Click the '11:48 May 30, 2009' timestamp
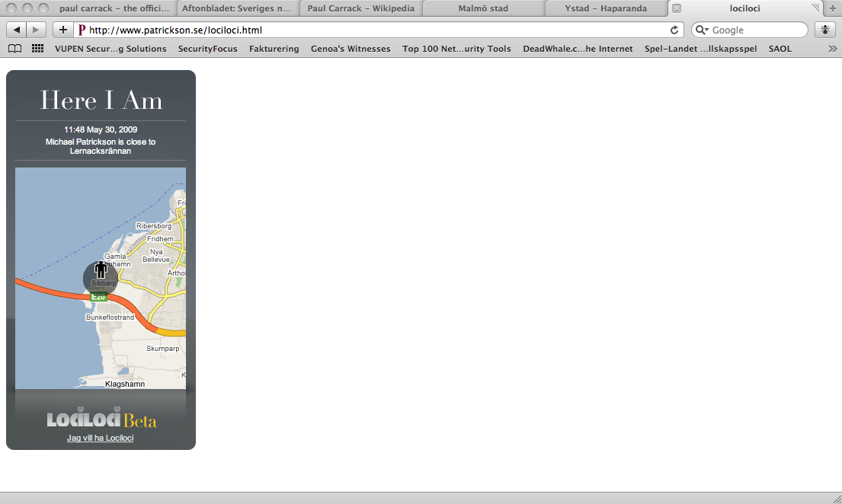The image size is (842, 504). pyautogui.click(x=101, y=129)
